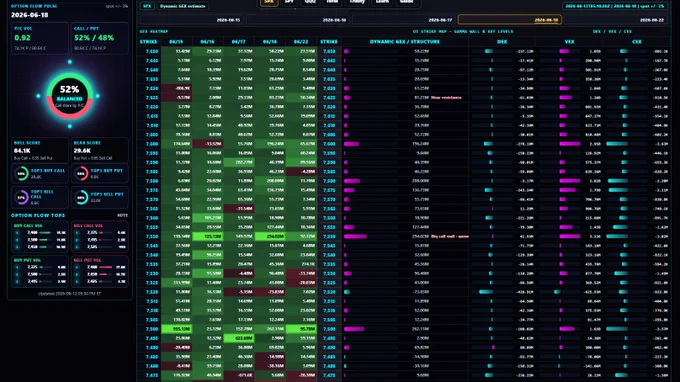Click the purple ring icon for TOP3 SELL CALL

[21, 197]
